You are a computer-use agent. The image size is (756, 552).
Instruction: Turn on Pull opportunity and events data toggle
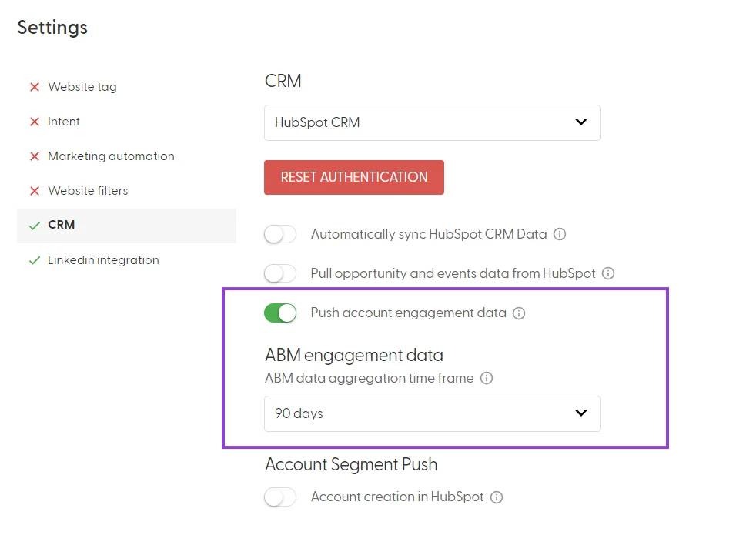280,273
